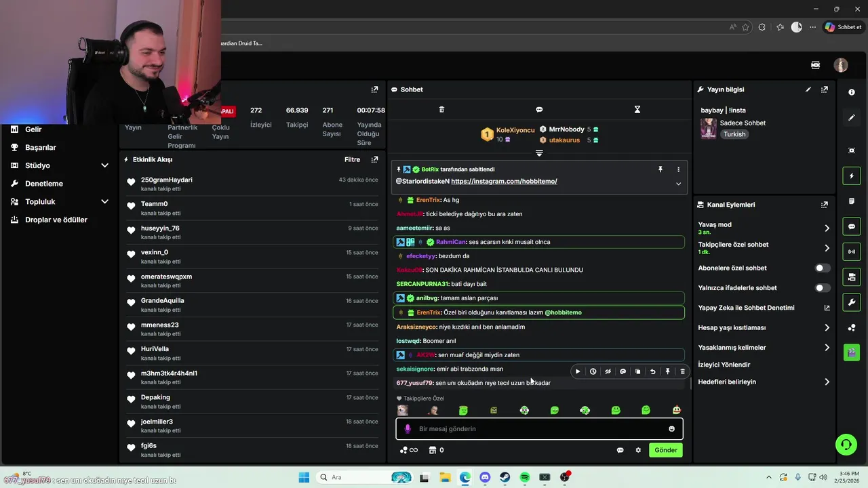Clear chat with the trash icon under Sohbet
Image resolution: width=868 pixels, height=488 pixels.
click(x=441, y=109)
